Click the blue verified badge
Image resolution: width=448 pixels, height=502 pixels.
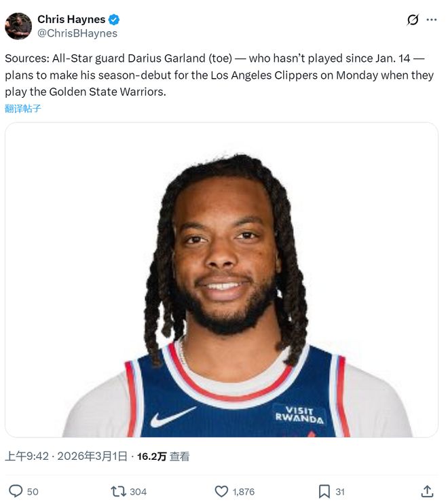pyautogui.click(x=115, y=20)
